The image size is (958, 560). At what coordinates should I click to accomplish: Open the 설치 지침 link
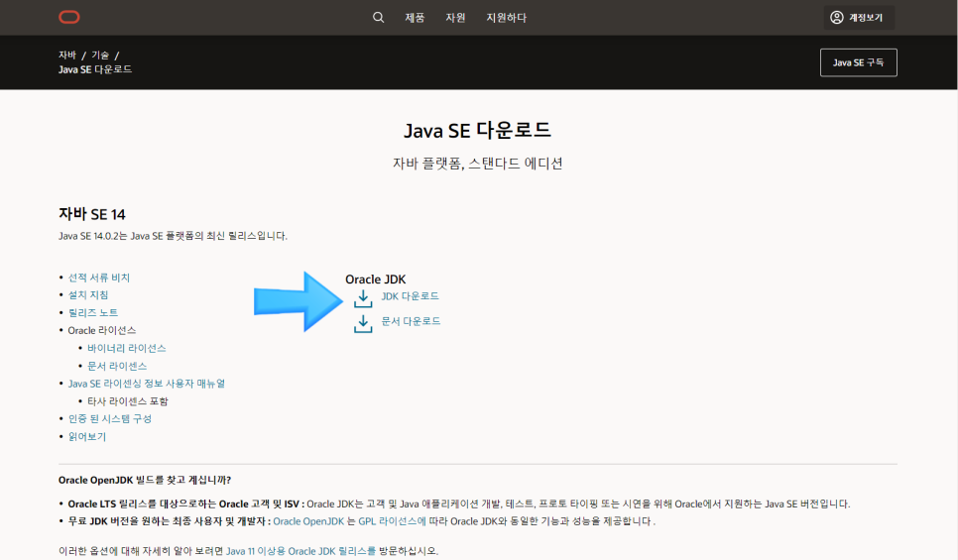88,295
